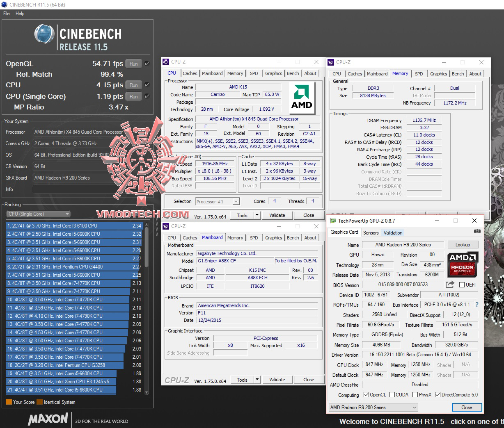Click Tools button in CPU-Z Mainboard window
Viewport: 504px width, 428px height.
[x=242, y=380]
